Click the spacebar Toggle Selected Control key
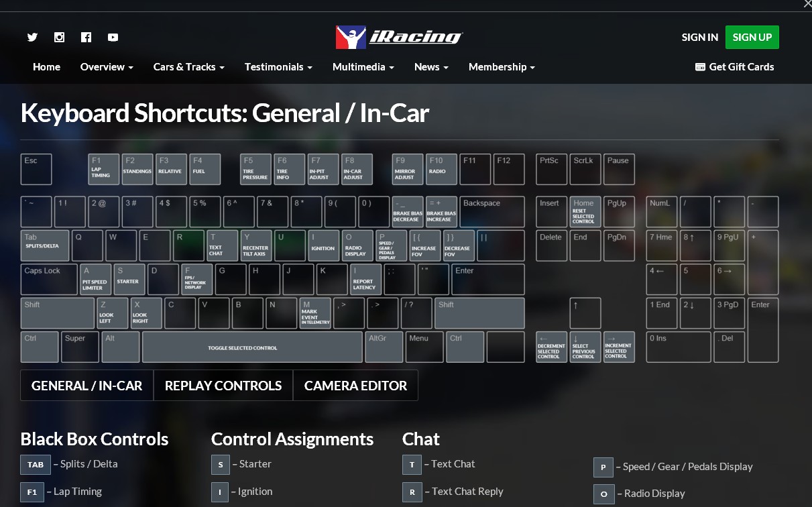Screen dimensions: 812x507 [x=252, y=347]
